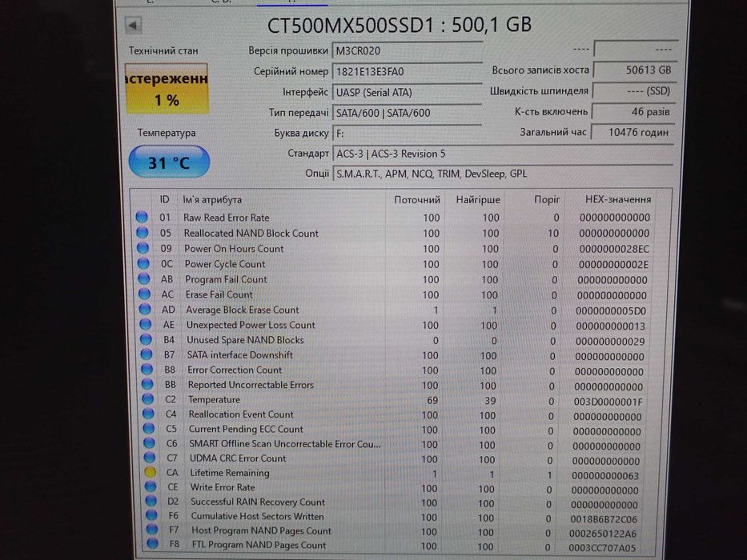Click the transfer mode field SATA/600 | SATA/600
Viewport: 747px width, 560px height.
[x=408, y=113]
